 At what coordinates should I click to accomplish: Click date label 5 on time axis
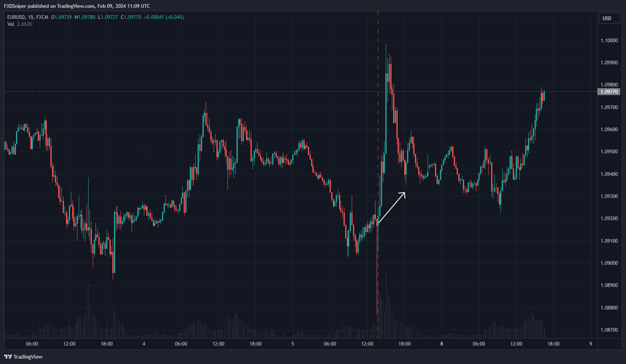tap(293, 344)
